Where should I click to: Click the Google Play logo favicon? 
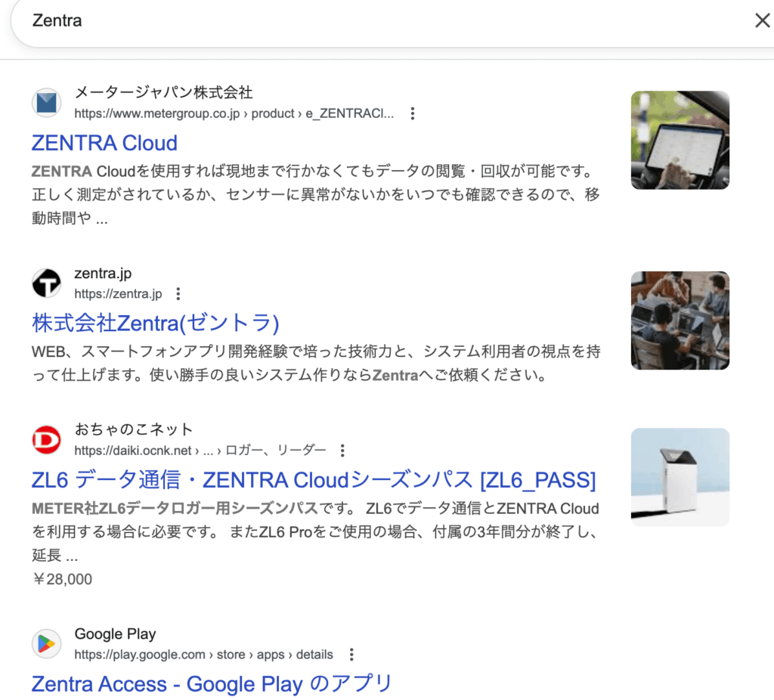click(x=46, y=644)
